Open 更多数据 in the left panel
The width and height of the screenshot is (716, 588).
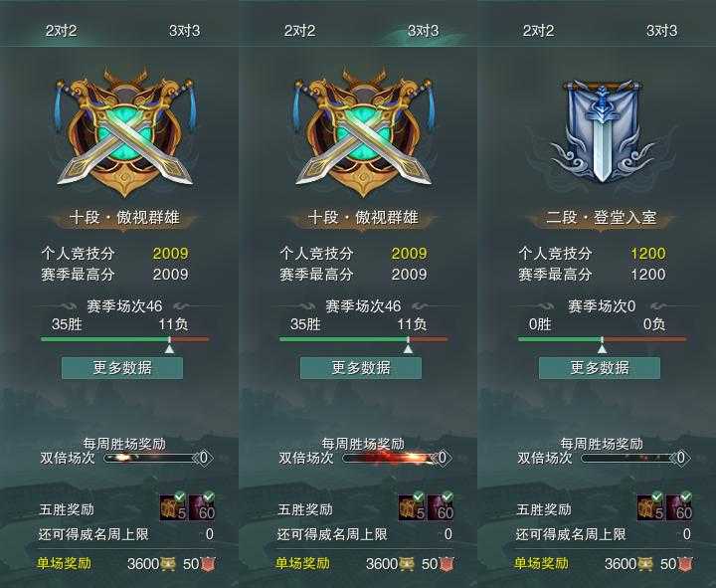pos(122,368)
